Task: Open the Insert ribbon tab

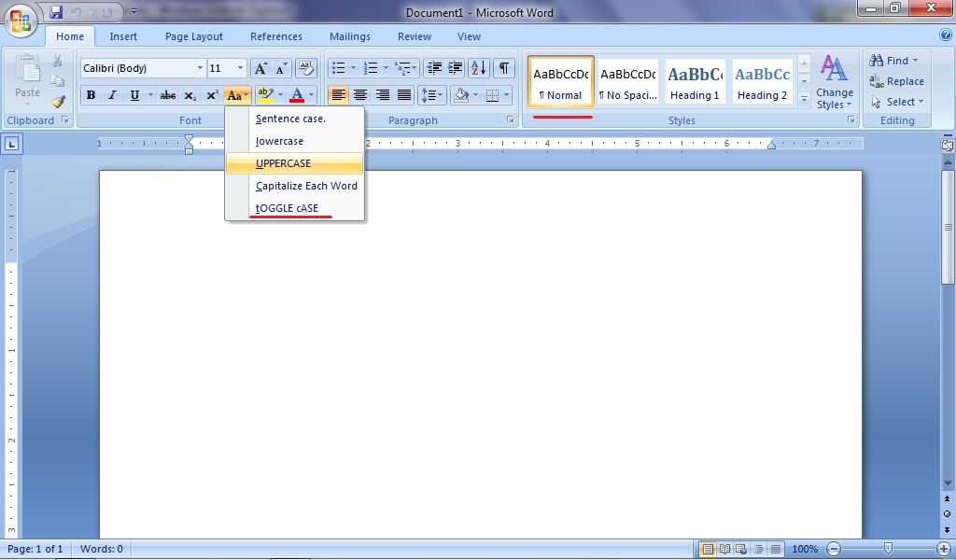Action: [x=123, y=36]
